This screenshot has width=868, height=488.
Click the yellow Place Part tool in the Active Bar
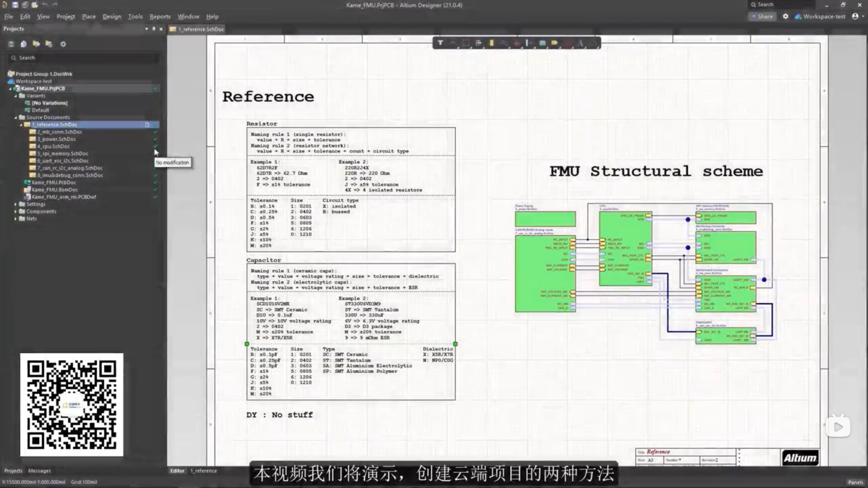pyautogui.click(x=491, y=43)
